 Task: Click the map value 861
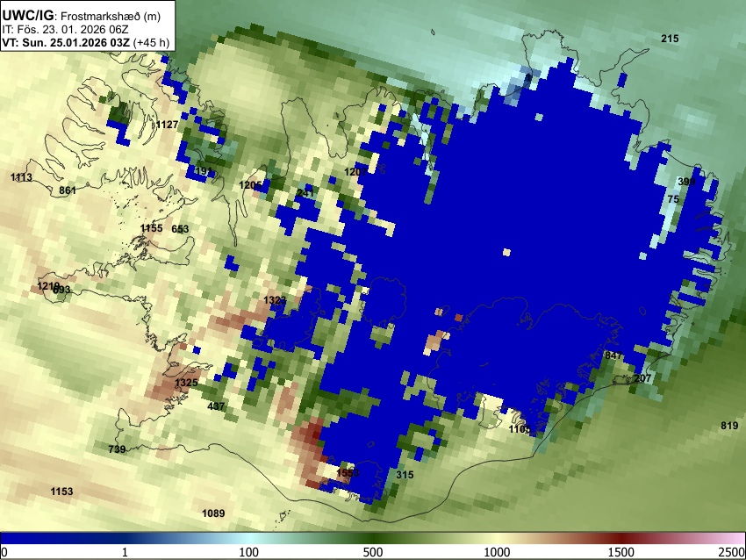(68, 190)
